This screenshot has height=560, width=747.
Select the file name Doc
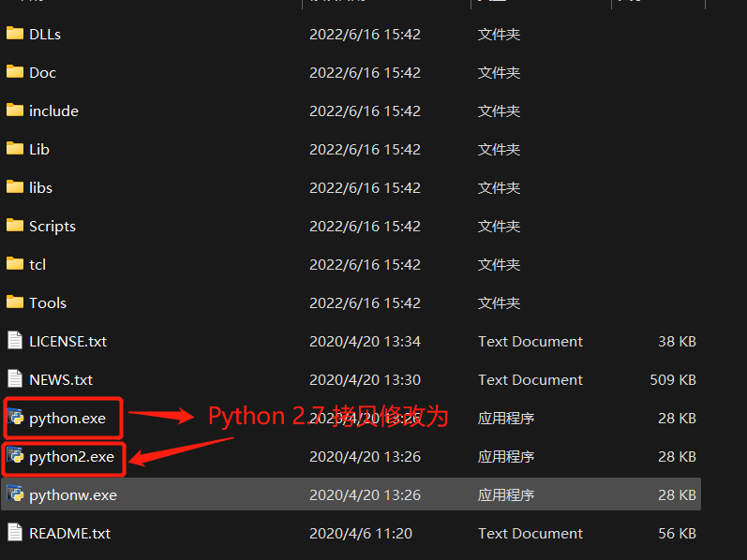[42, 73]
